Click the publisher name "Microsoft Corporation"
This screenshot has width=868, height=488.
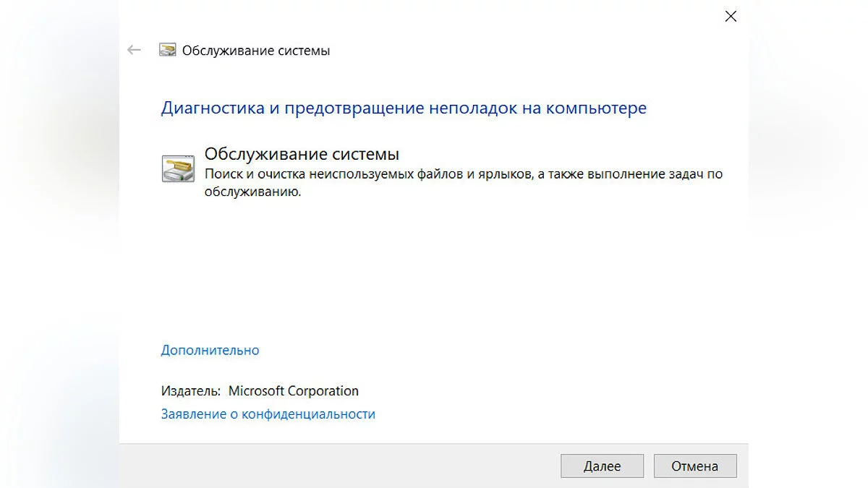(x=294, y=391)
